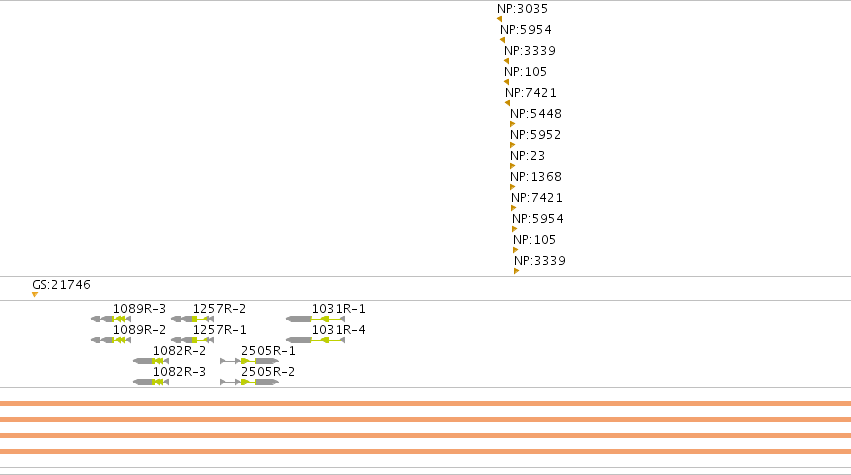The width and height of the screenshot is (851, 475).
Task: Select the 2505R-2 transcript name
Action: click(268, 372)
